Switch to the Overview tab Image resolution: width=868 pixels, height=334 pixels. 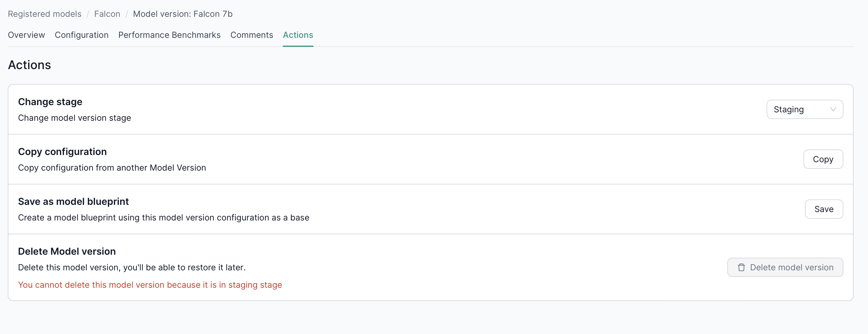click(x=26, y=35)
